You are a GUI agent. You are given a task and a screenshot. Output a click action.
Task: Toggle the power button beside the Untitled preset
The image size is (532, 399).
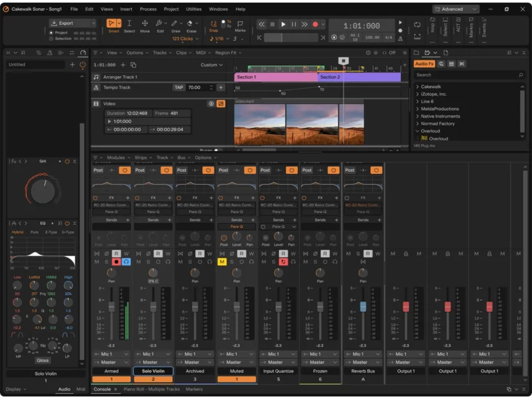tap(82, 65)
